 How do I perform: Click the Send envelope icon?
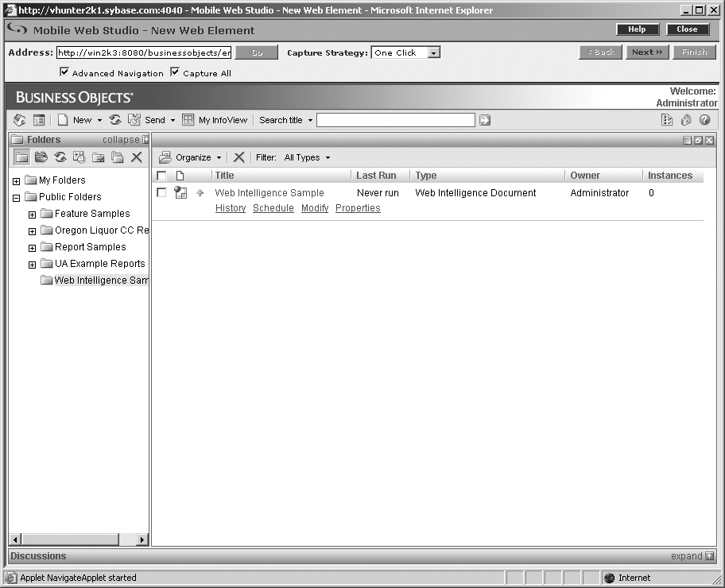coord(134,120)
